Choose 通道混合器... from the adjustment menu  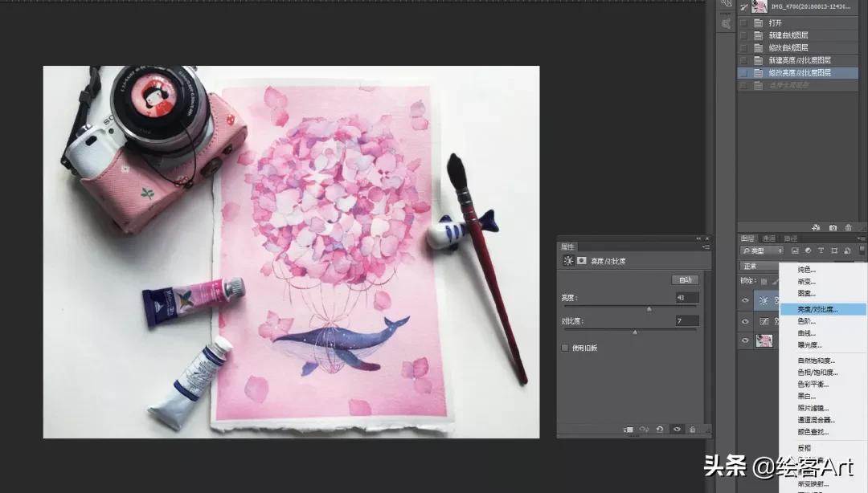pos(816,420)
